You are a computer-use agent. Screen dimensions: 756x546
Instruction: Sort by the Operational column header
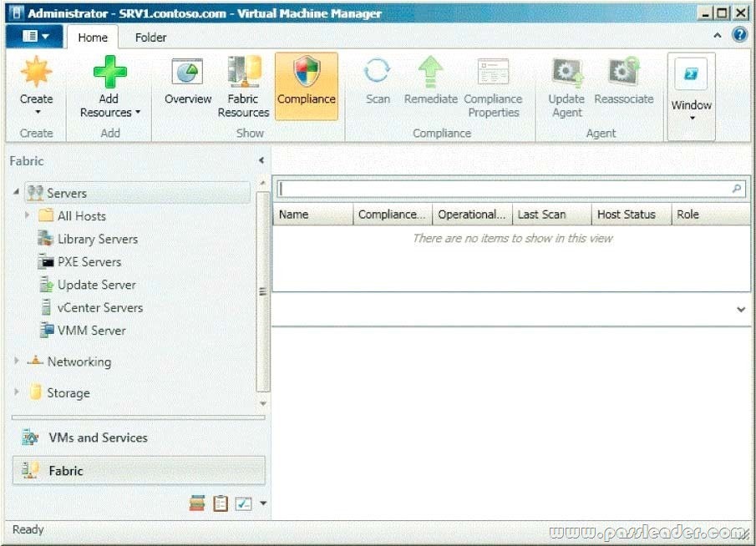[x=473, y=215]
